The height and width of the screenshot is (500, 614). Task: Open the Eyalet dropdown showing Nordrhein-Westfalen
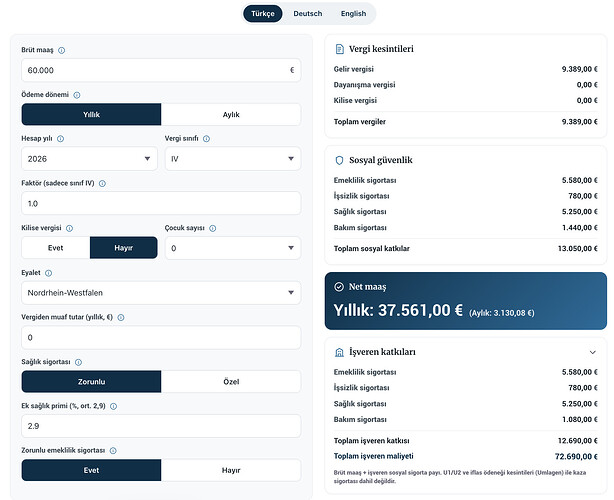click(x=161, y=293)
